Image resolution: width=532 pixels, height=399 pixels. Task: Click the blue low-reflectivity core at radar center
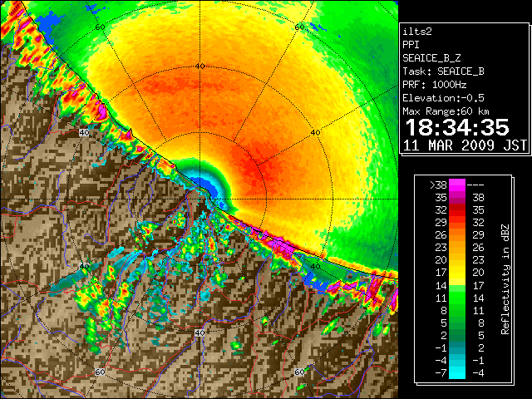coord(209,189)
